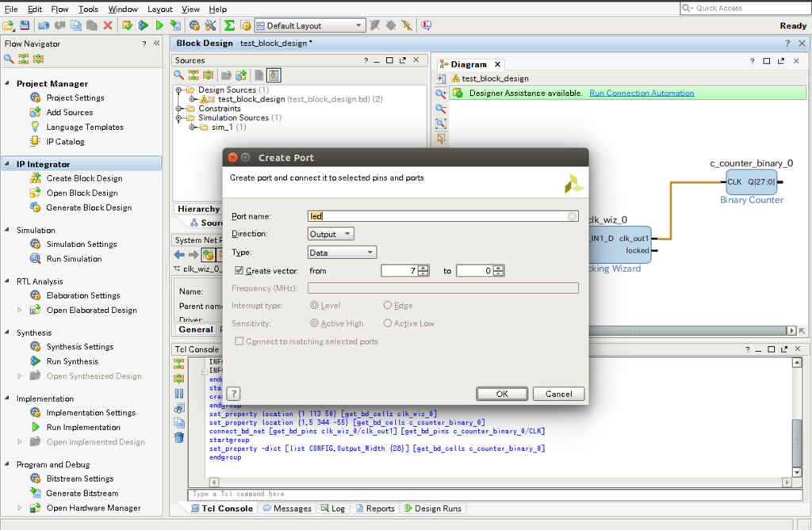Check Connect to matching selected ports
Screen dimensions: 812x530
pyautogui.click(x=239, y=341)
